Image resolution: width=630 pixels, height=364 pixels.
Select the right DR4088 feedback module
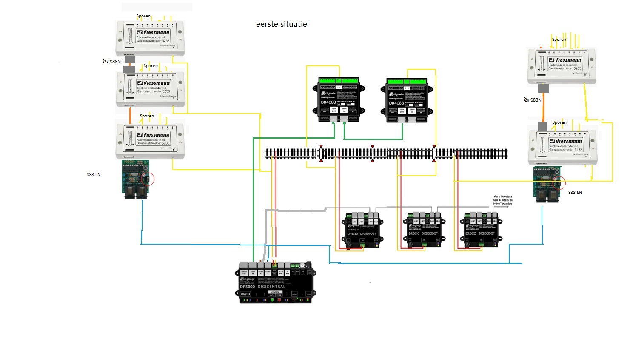coord(407,100)
